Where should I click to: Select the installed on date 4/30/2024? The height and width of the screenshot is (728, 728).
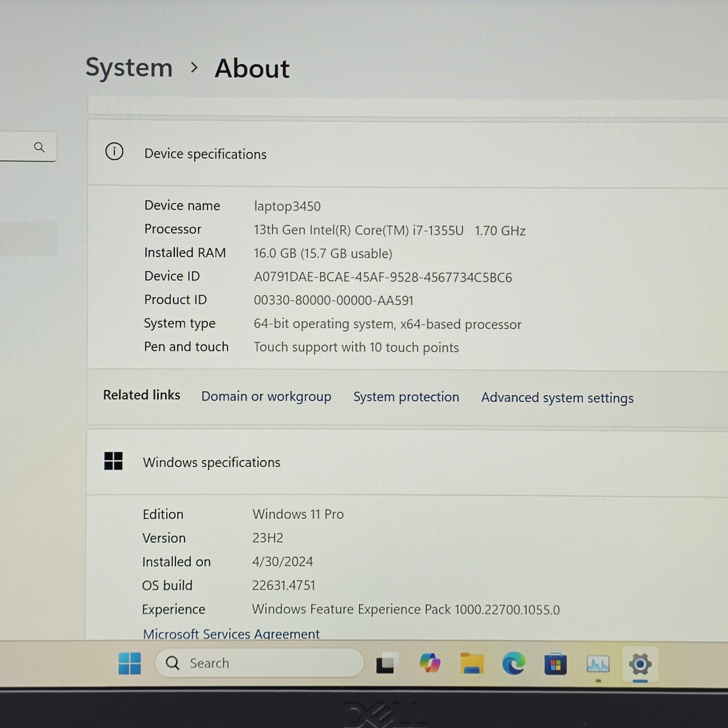283,561
